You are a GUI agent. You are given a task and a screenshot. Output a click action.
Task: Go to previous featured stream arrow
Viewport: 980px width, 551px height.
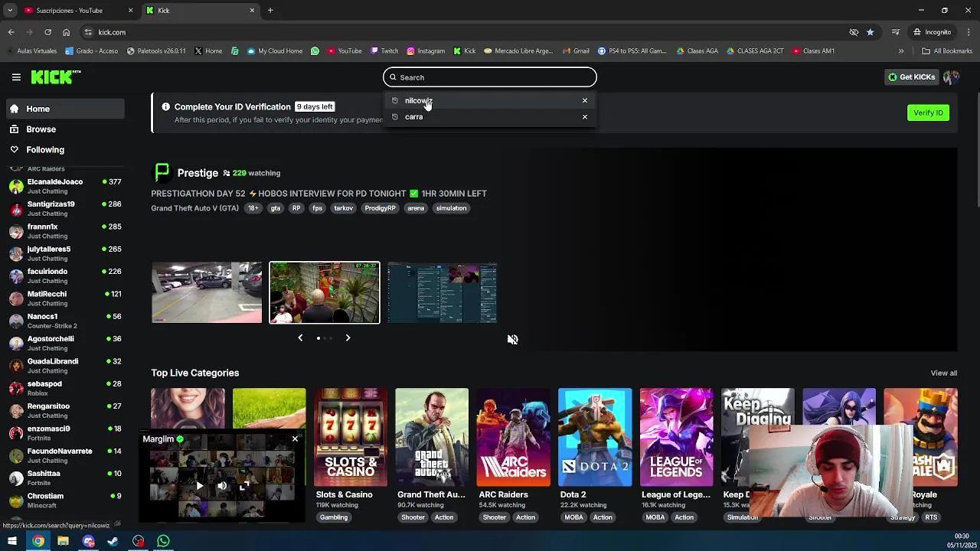(x=300, y=337)
